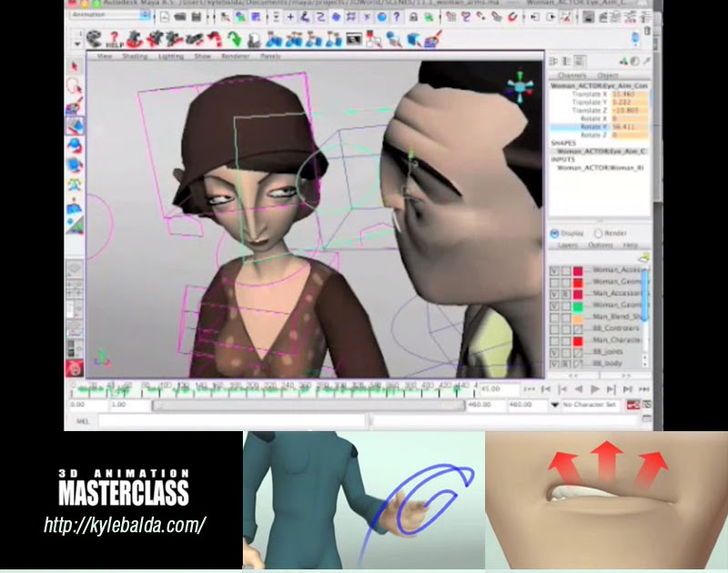Click the play forward button
Viewport: 728px width, 573px height.
(595, 389)
